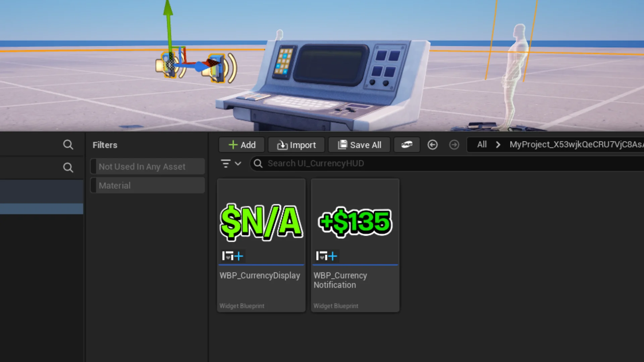This screenshot has height=362, width=644.
Task: Click the upper search magnifier icon in left panel
Action: point(68,145)
